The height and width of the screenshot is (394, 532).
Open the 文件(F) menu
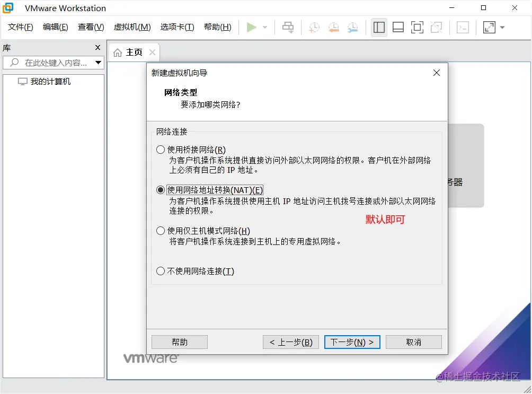(x=20, y=27)
